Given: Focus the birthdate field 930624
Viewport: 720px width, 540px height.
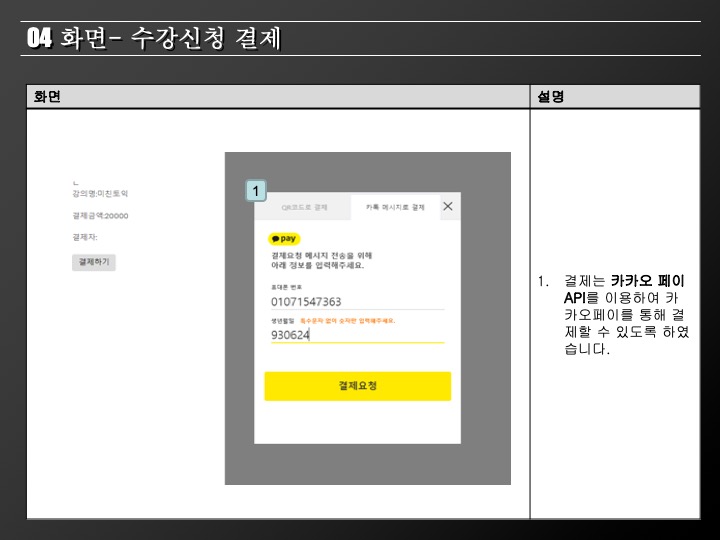Looking at the screenshot, I should 357,335.
